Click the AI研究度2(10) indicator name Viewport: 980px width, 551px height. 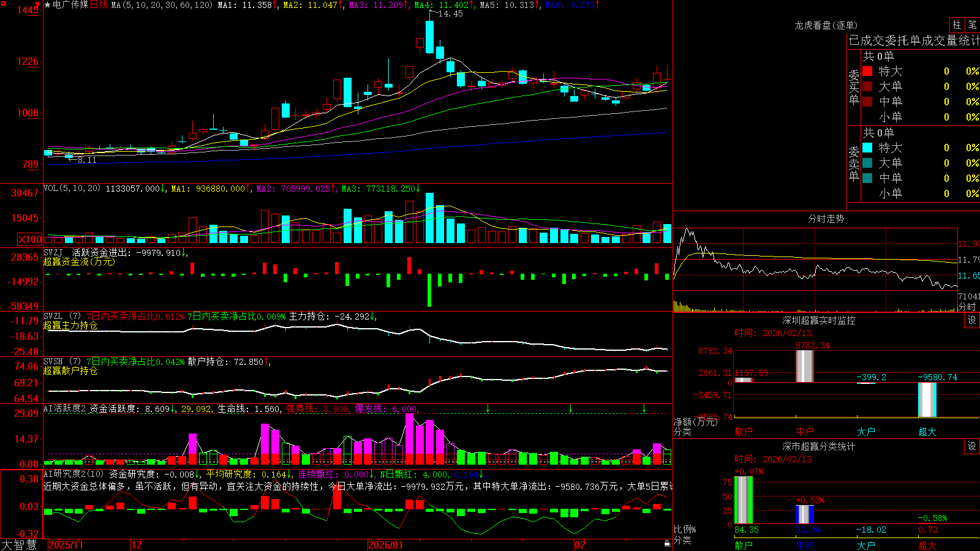pos(73,474)
